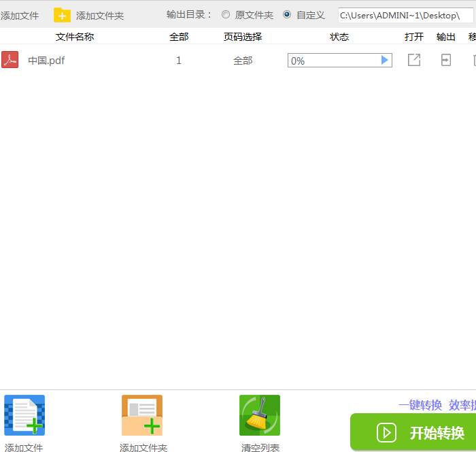Screen dimensions: 476x452
Task: Click top toolbar 添加文件夹 label
Action: (100, 16)
